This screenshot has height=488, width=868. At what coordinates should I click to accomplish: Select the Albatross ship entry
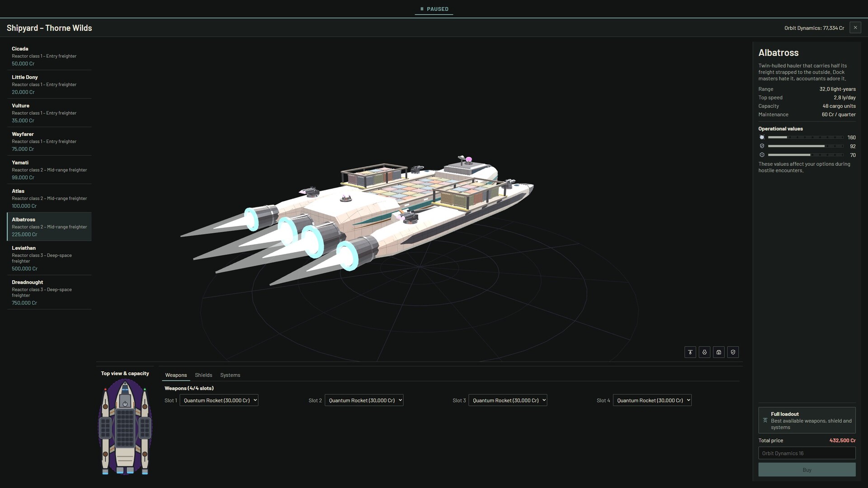point(49,227)
